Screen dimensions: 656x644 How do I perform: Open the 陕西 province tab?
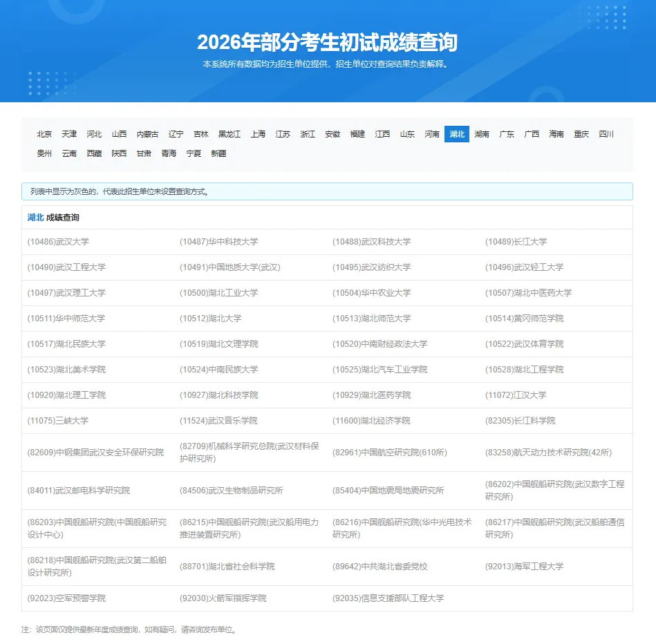point(119,153)
